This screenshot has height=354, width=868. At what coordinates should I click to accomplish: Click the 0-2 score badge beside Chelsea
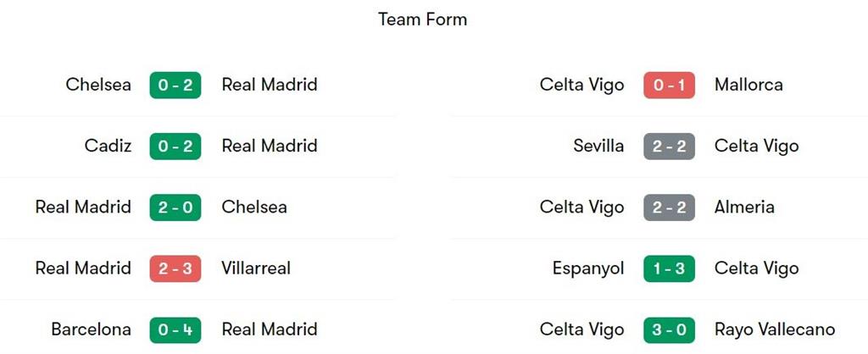point(175,85)
